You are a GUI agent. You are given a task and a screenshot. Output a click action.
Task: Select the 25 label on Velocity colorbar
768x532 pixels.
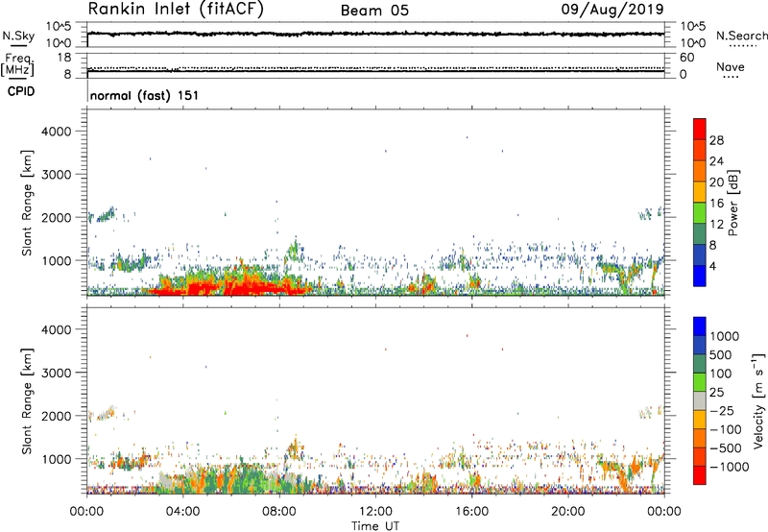click(716, 392)
